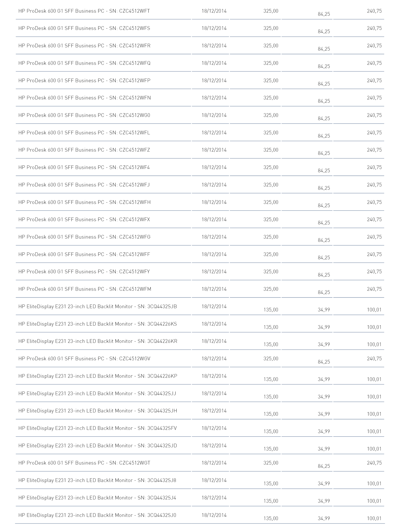Click the monitor 3CQ4432SJ0 entry
This screenshot has width=407, height=532.
[97, 515]
